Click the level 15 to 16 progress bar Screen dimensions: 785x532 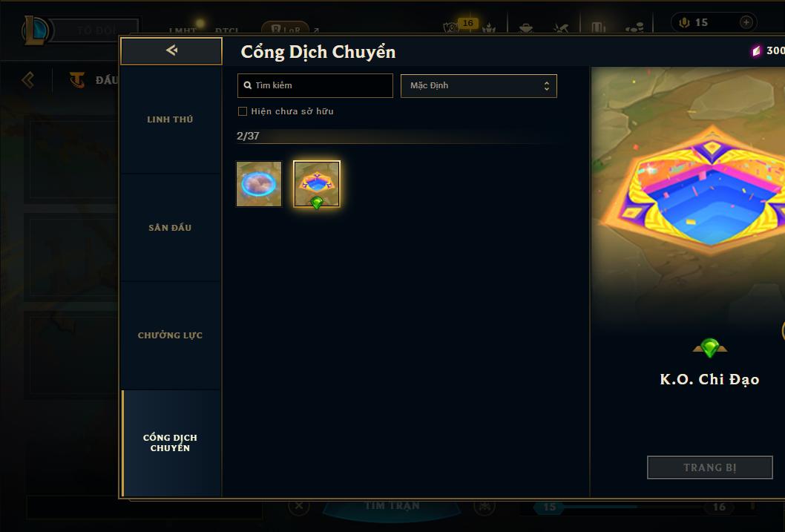634,507
